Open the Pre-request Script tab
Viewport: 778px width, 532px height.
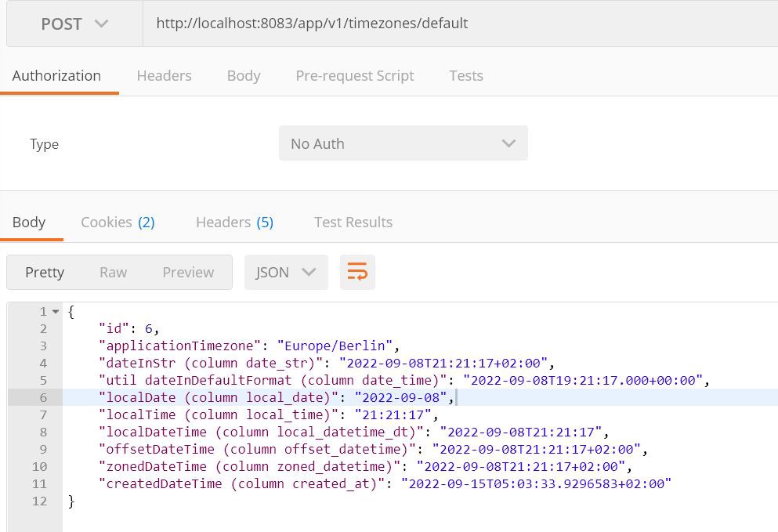pyautogui.click(x=355, y=75)
